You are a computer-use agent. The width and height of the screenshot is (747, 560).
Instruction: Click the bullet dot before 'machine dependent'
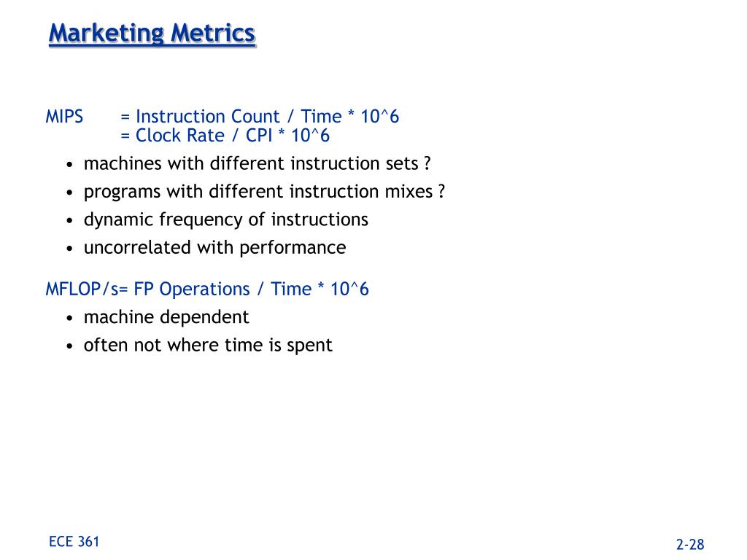coord(70,318)
